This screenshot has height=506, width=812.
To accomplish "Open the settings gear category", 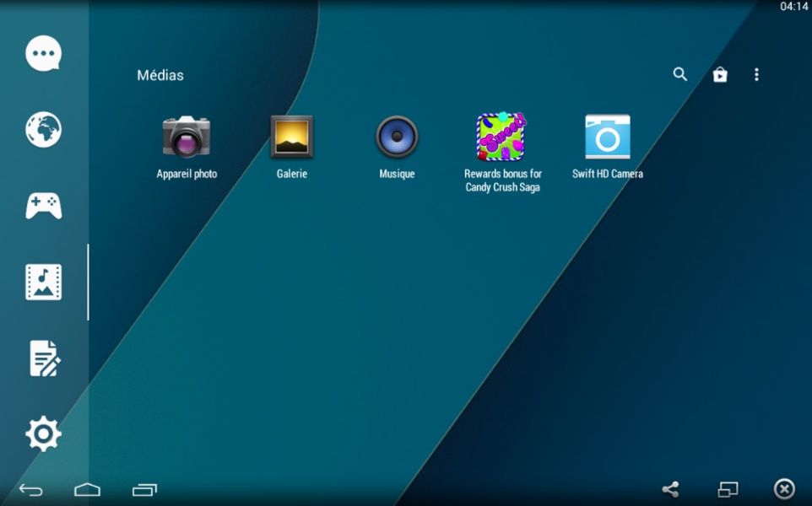I will tap(44, 433).
